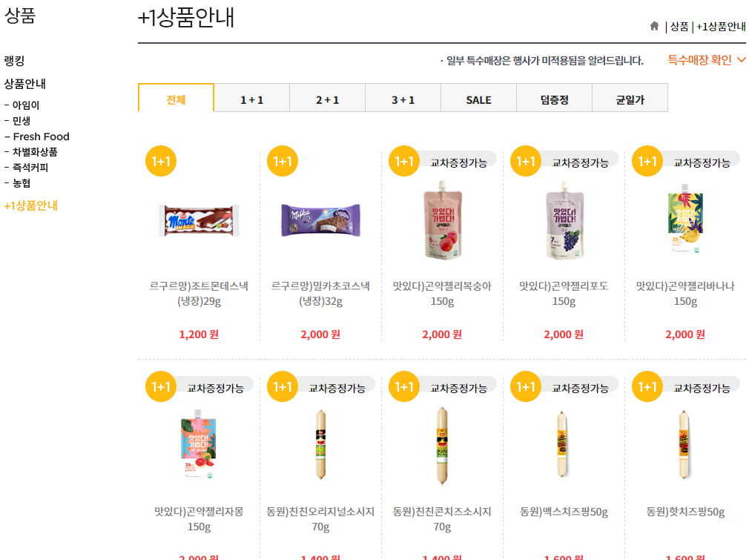Click the +1상품안내 sidebar link
749x560 pixels.
coord(31,206)
